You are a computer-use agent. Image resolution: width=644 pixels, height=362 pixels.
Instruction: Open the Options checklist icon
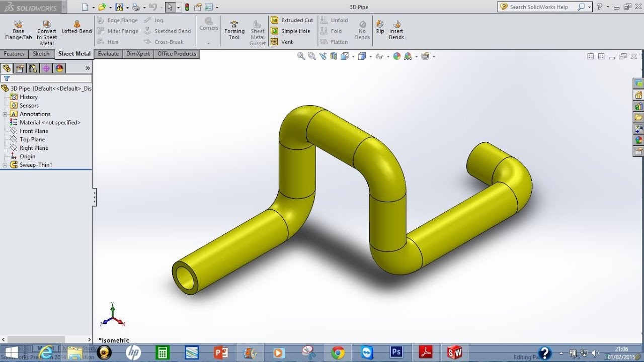pos(209,7)
